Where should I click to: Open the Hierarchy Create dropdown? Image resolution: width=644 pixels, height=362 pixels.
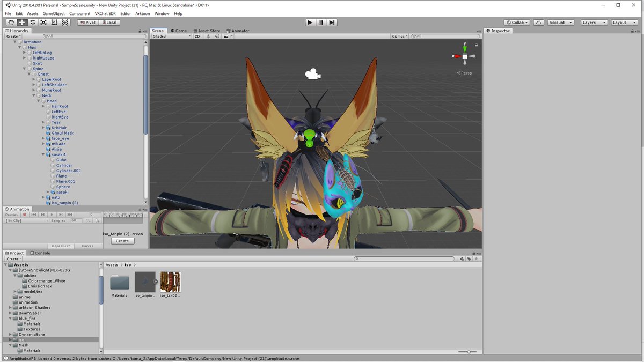tap(13, 36)
